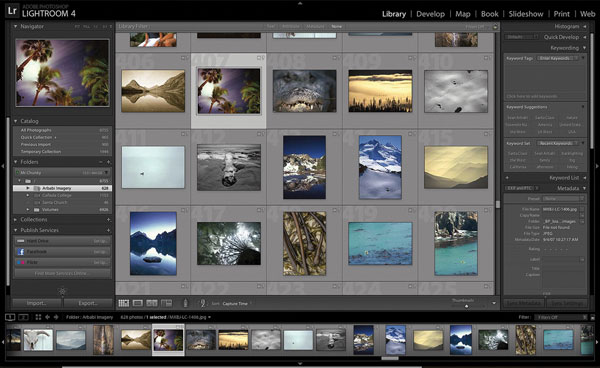
Task: Collapse the Metadata panel
Action: [x=585, y=188]
